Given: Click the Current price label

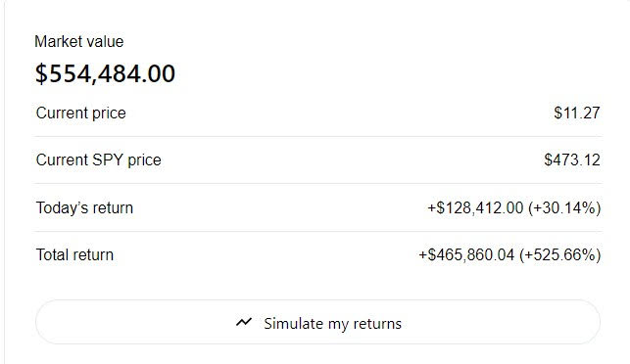Looking at the screenshot, I should coord(80,114).
